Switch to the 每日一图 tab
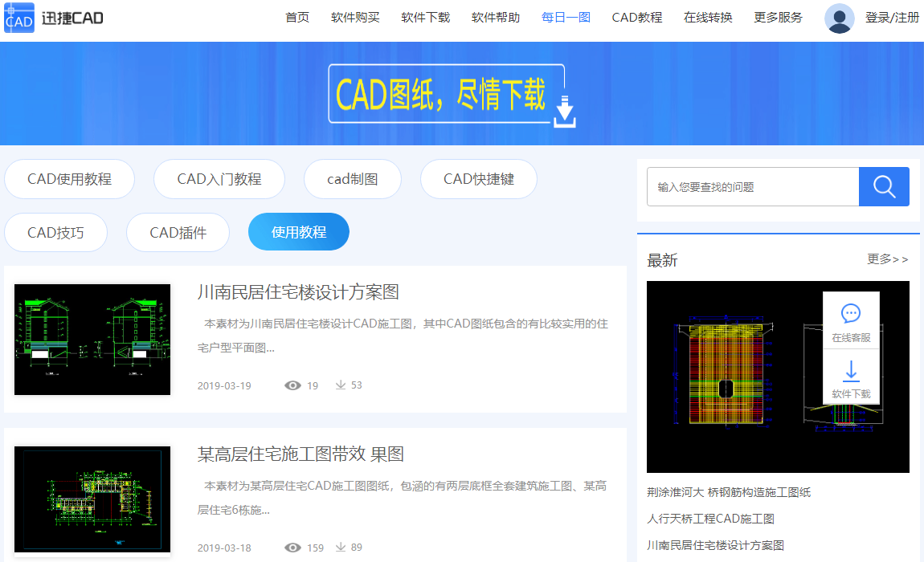 [x=566, y=18]
